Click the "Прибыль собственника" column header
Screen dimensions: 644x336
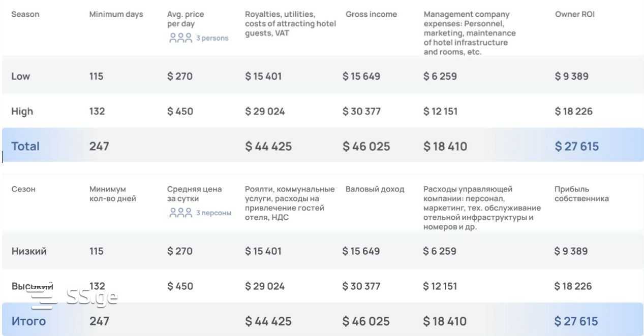click(581, 194)
